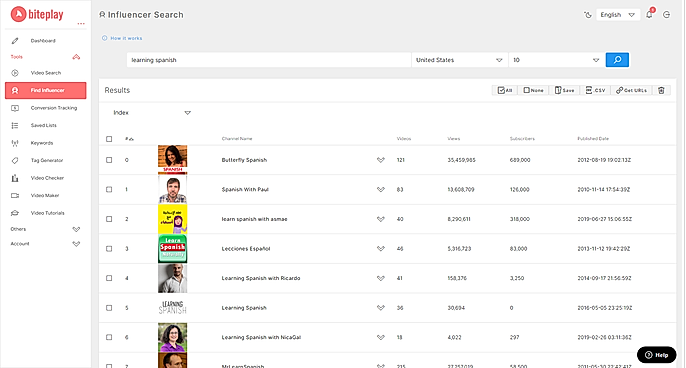Expand the Index sort dropdown

[x=151, y=113]
